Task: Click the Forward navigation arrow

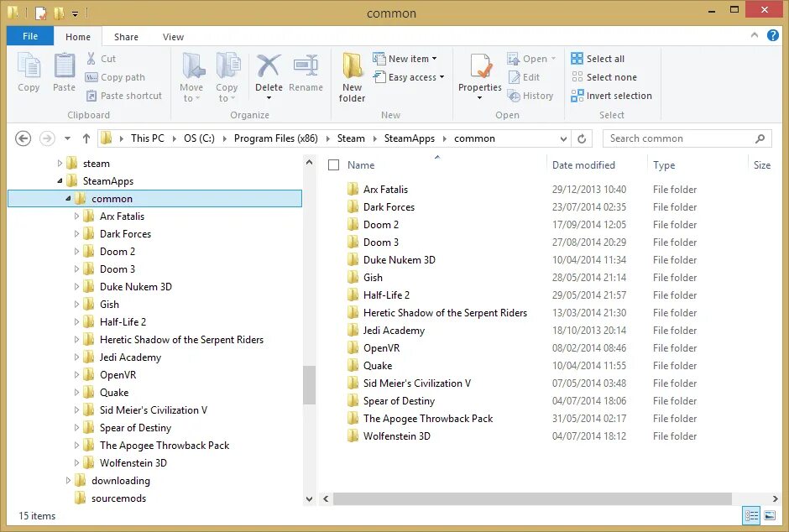Action: click(47, 138)
